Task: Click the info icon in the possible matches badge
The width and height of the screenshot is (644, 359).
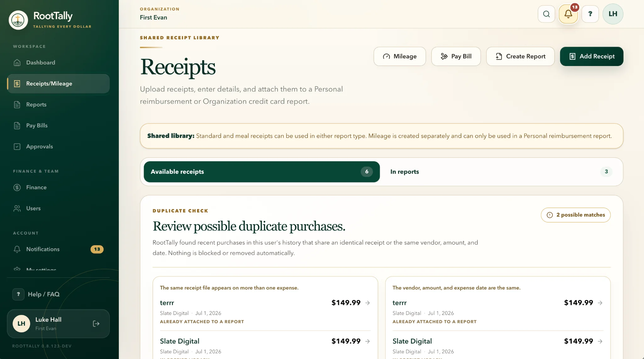Action: [550, 215]
